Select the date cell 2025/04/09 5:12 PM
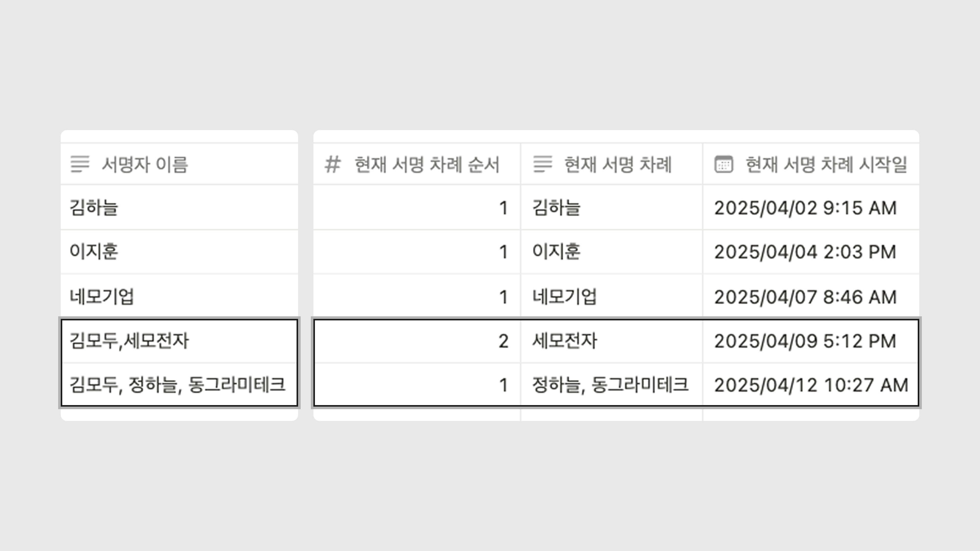The height and width of the screenshot is (551, 980). [805, 341]
